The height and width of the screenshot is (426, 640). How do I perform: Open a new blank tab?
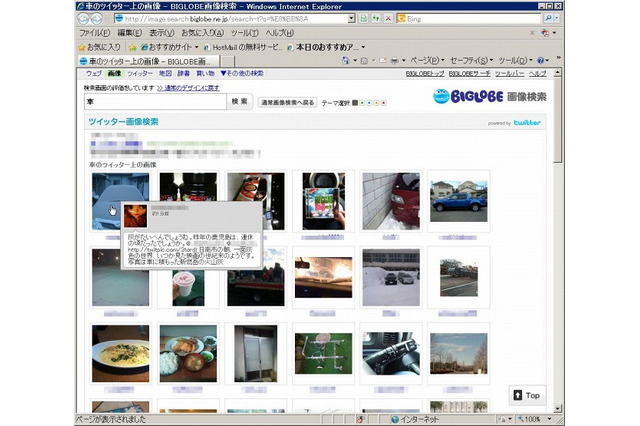click(228, 62)
